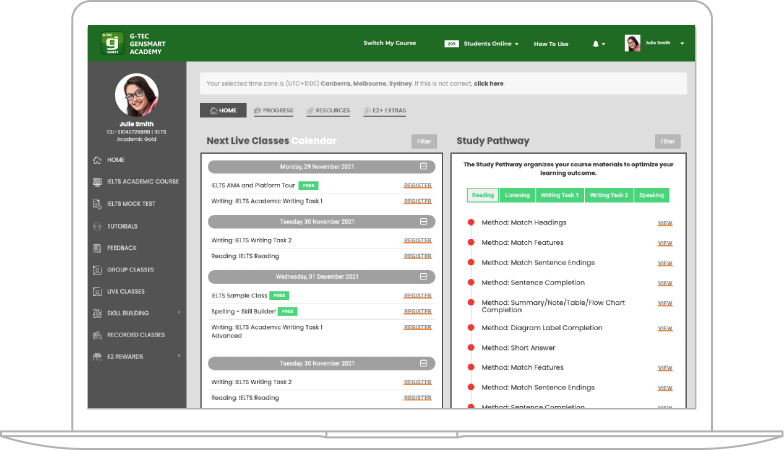The image size is (784, 450).
Task: Open the How To Use link
Action: [551, 44]
